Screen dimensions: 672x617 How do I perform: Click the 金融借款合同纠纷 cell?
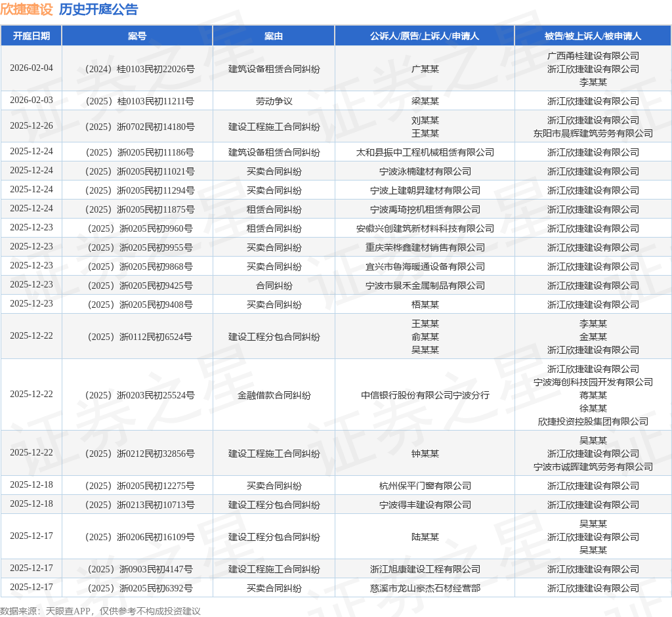pos(274,395)
